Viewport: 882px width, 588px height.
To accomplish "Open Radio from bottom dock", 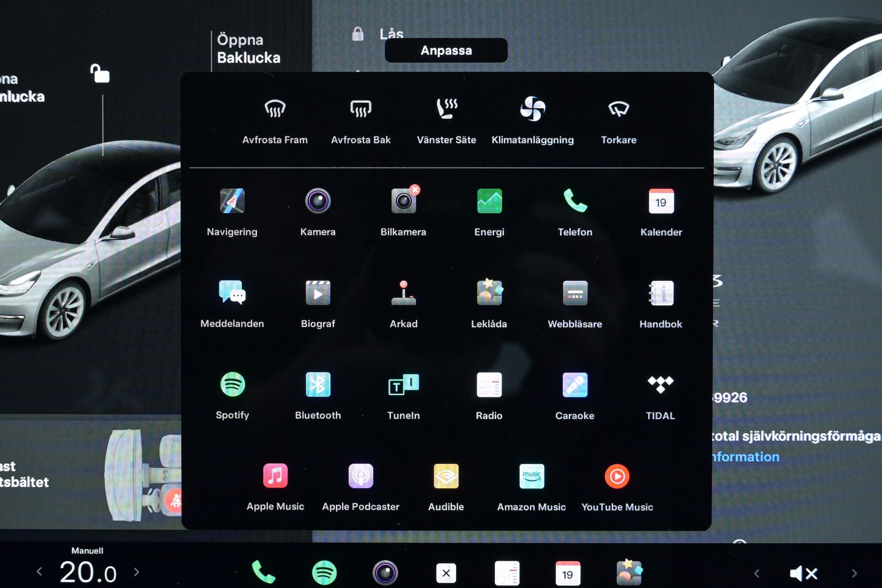I will pos(507,573).
